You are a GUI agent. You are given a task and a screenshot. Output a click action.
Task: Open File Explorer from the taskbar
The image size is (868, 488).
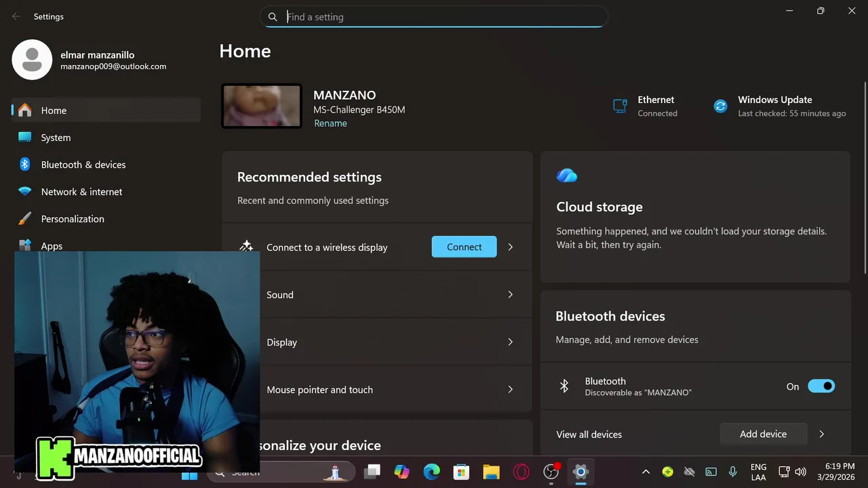(492, 472)
